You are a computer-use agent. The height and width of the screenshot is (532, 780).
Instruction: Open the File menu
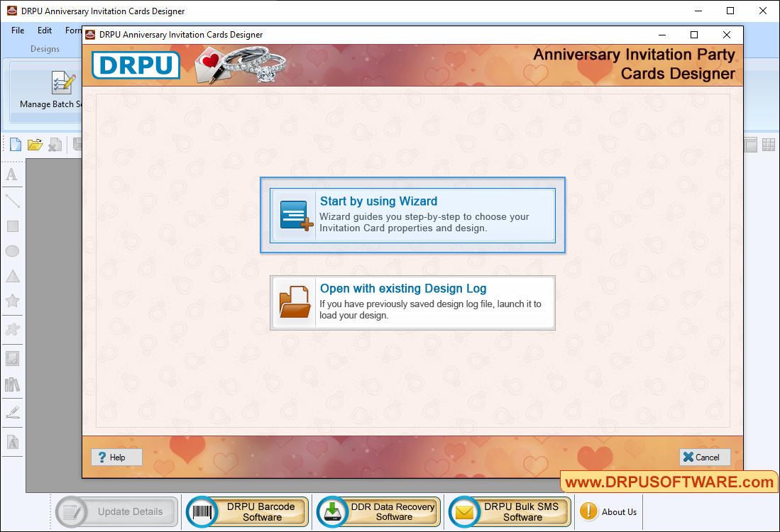pos(18,31)
